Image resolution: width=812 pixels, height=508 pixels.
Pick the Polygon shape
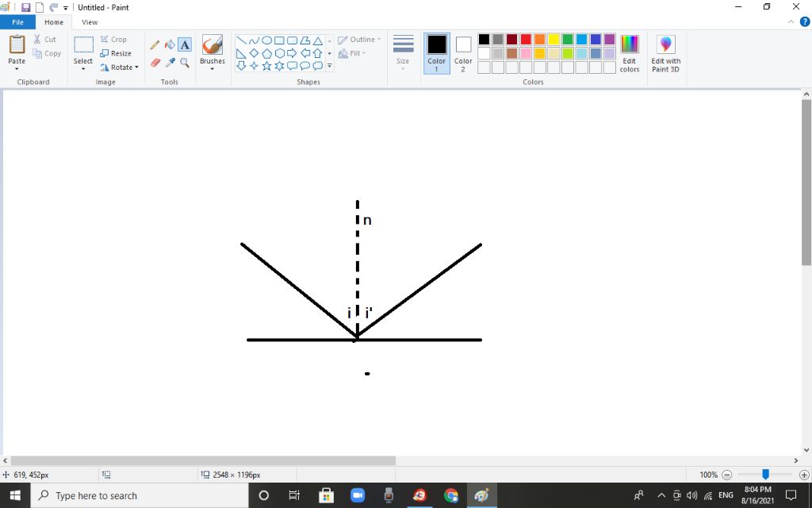[x=305, y=40]
